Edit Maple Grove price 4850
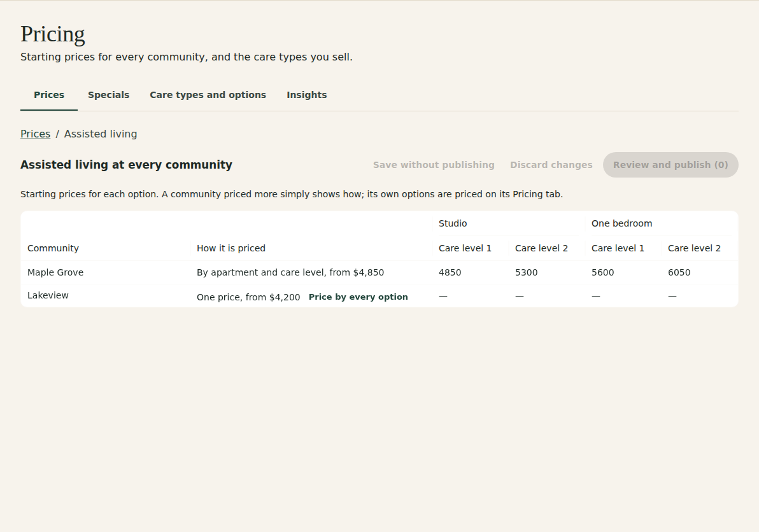The height and width of the screenshot is (532, 759). click(x=450, y=272)
